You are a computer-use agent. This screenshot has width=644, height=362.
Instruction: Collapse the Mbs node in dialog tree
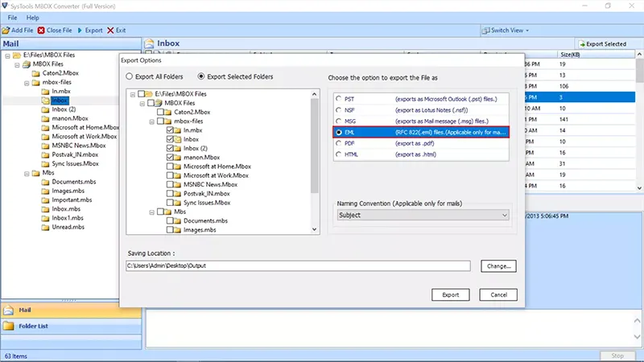click(151, 212)
